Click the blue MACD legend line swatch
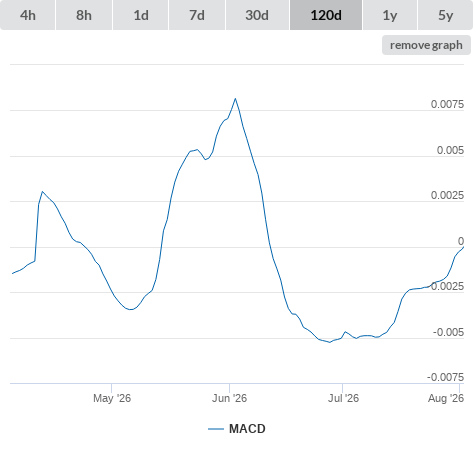 pyautogui.click(x=216, y=429)
